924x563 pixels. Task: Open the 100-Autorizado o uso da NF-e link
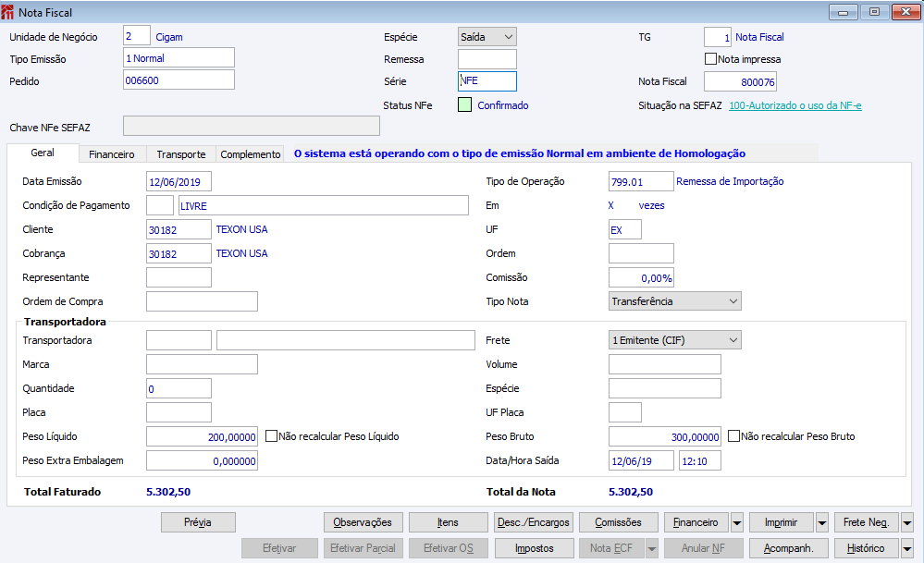(795, 105)
